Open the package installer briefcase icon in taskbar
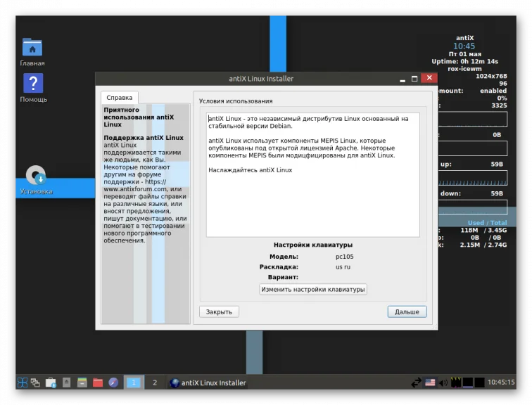 pos(51,382)
